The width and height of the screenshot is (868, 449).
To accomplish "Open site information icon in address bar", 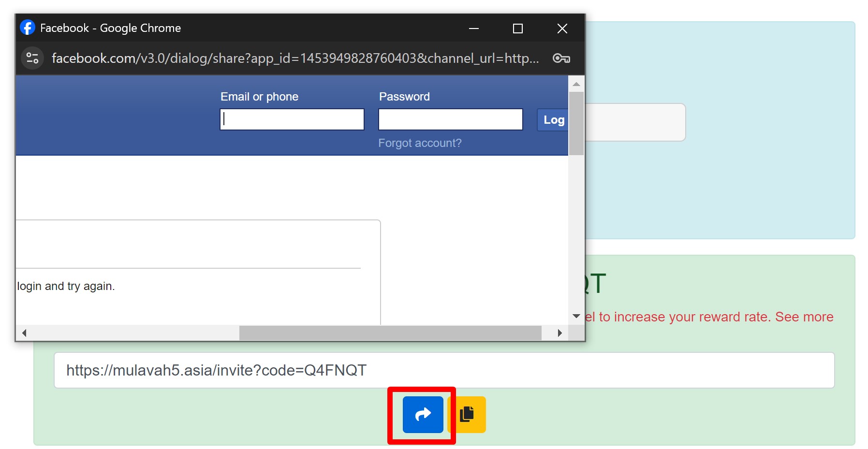I will pyautogui.click(x=32, y=58).
